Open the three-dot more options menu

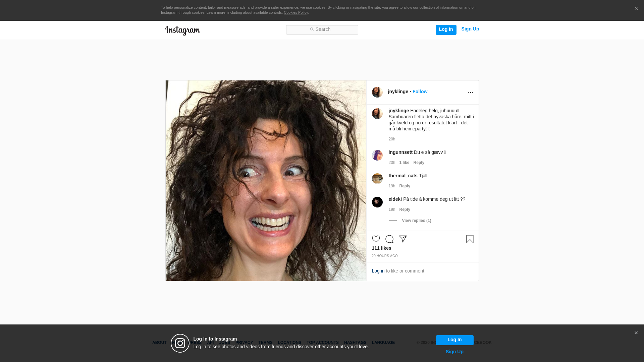point(470,93)
